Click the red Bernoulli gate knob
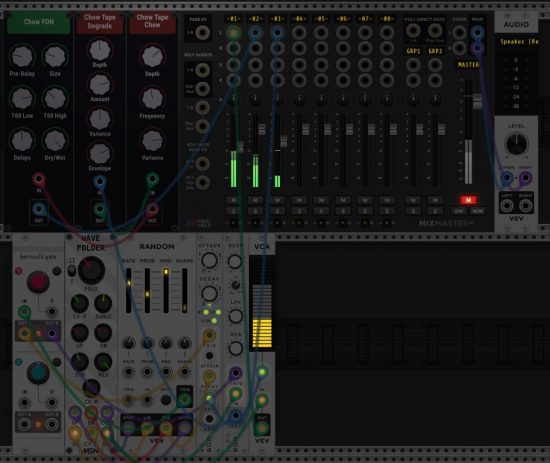Image resolution: width=550 pixels, height=463 pixels. click(x=38, y=282)
